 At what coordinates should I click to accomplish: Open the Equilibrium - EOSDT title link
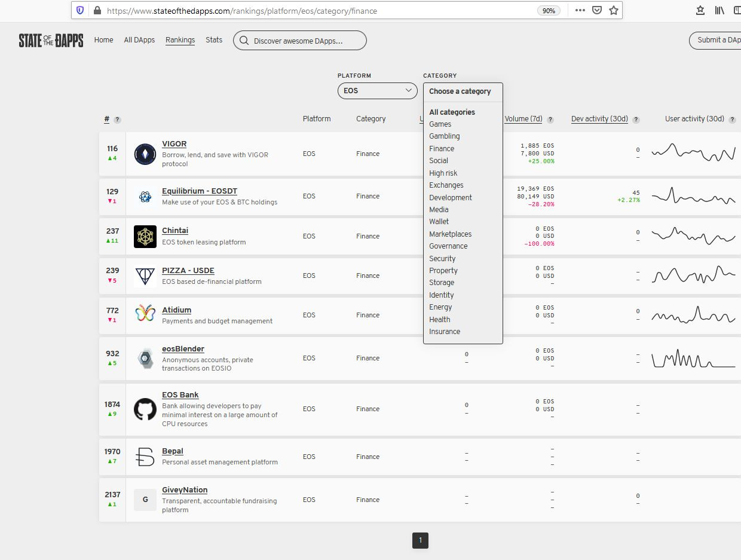(x=200, y=191)
